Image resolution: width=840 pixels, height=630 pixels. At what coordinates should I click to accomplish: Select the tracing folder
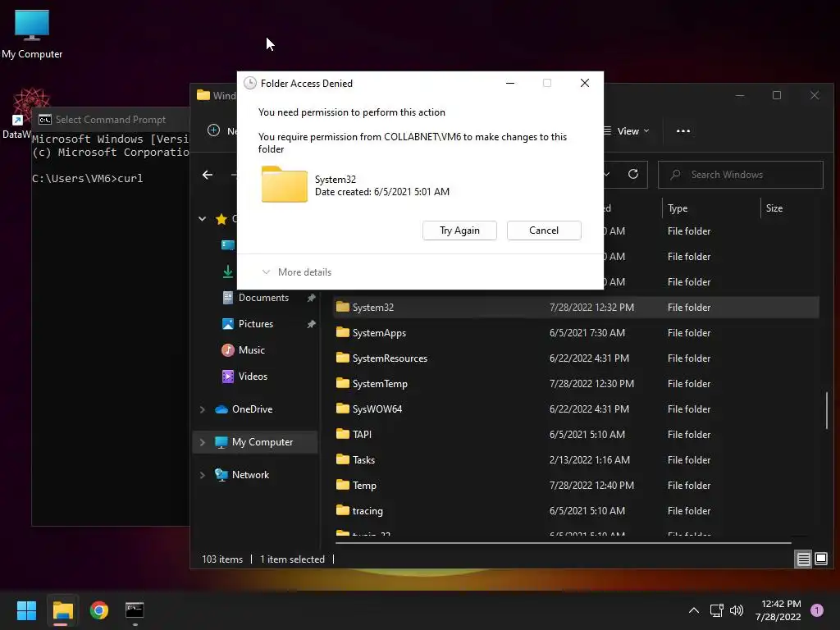pyautogui.click(x=367, y=511)
